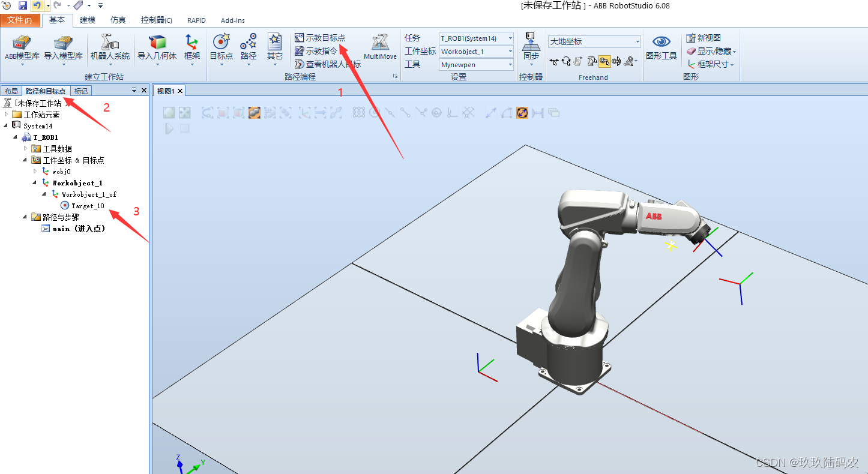Click the Play simulation arrow in view toolbar
868x474 pixels.
point(170,128)
